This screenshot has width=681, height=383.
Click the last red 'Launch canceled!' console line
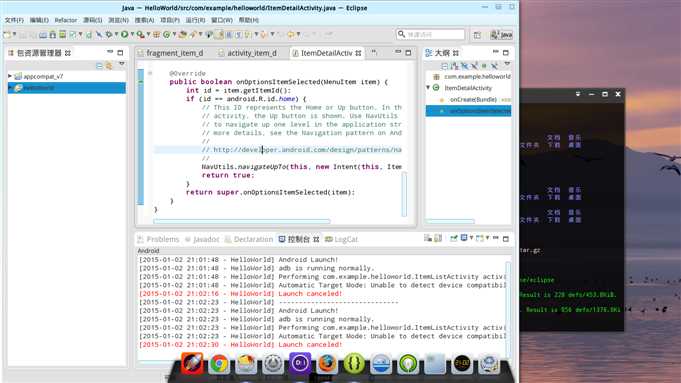click(x=240, y=344)
